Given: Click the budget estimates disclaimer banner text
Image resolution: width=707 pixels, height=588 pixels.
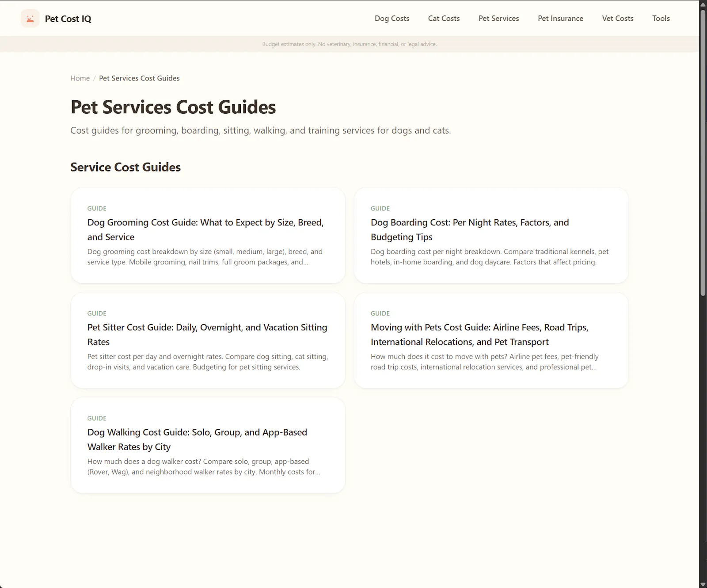Looking at the screenshot, I should [x=350, y=44].
